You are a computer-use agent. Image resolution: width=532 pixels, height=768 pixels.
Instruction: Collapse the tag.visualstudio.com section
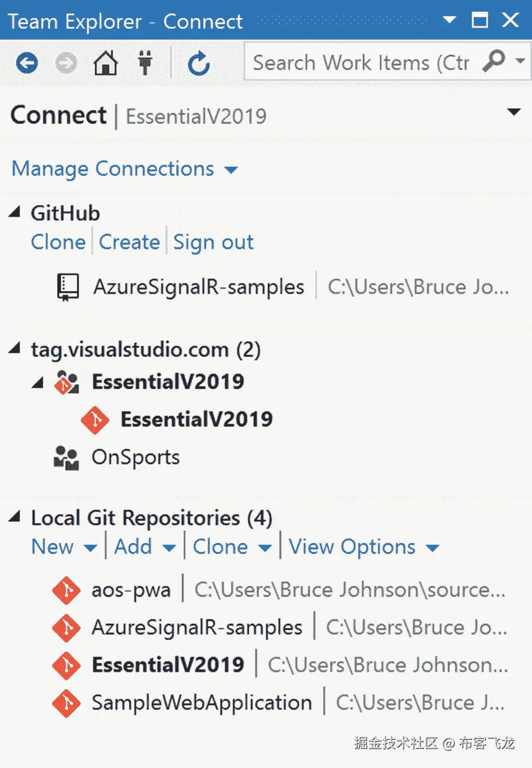[15, 349]
